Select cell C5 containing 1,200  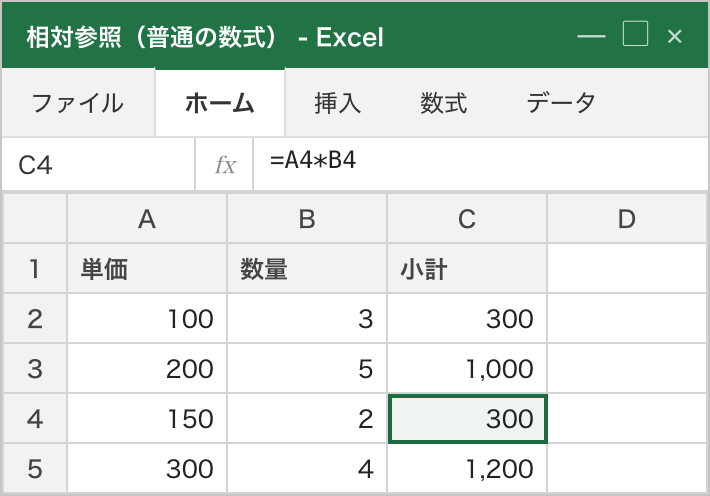(467, 468)
